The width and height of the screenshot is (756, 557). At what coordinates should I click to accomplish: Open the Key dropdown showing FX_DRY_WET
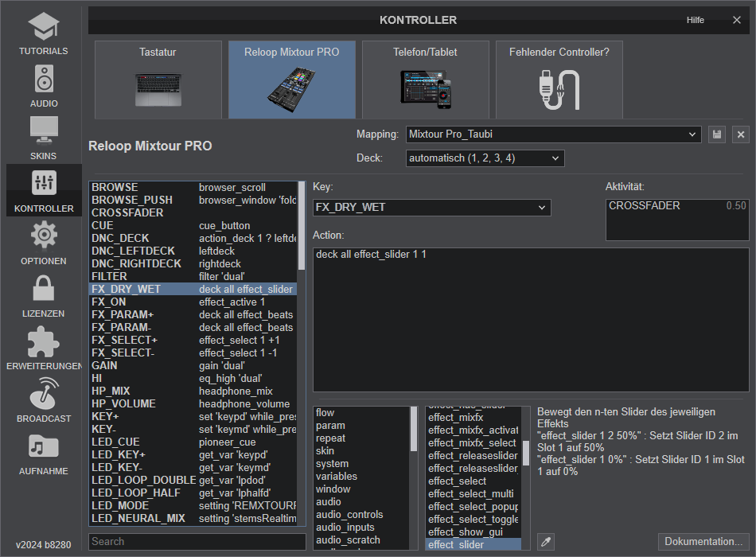tap(431, 208)
